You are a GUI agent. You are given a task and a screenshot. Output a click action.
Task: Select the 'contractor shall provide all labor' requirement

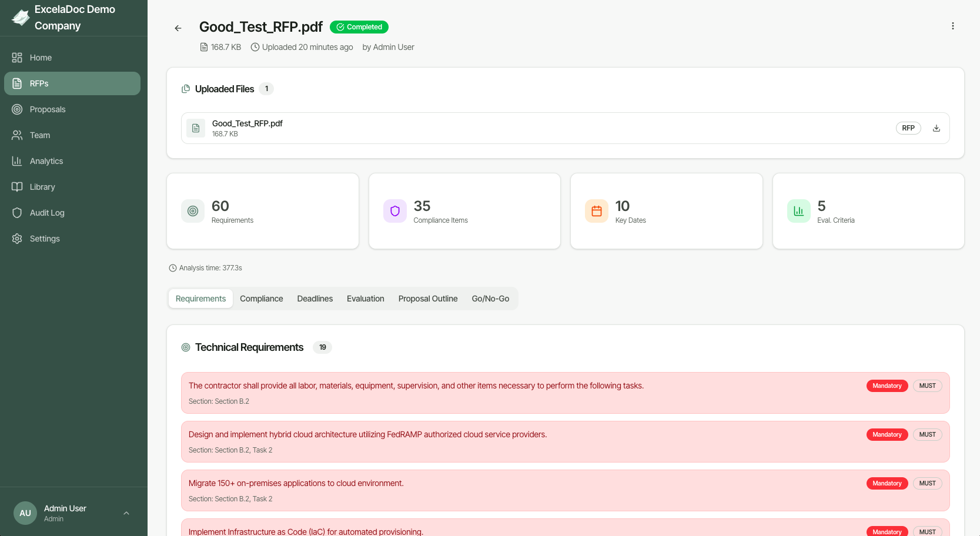point(566,393)
